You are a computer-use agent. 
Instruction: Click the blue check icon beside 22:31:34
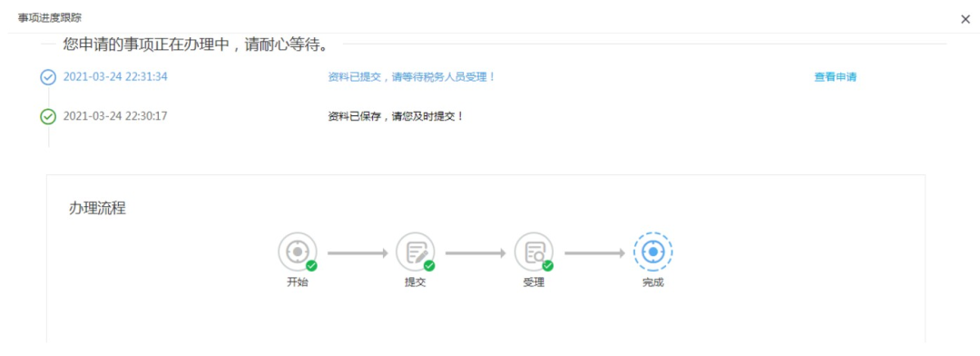[x=48, y=77]
